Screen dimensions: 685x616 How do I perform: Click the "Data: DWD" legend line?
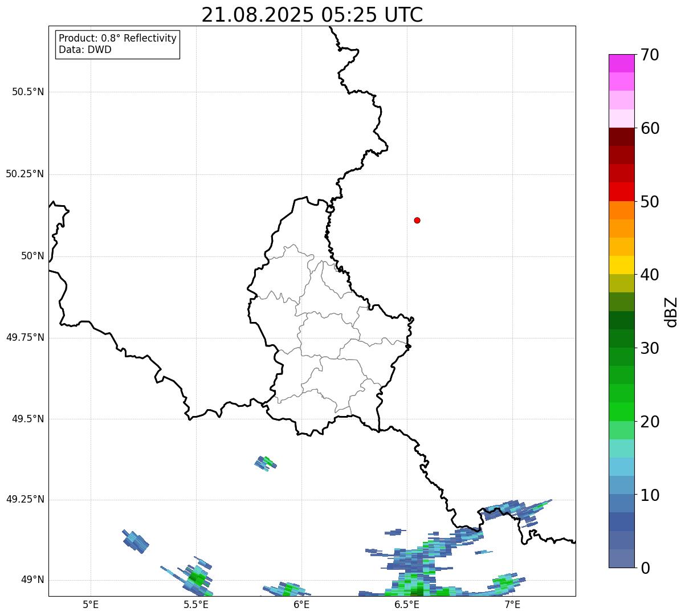click(x=85, y=50)
